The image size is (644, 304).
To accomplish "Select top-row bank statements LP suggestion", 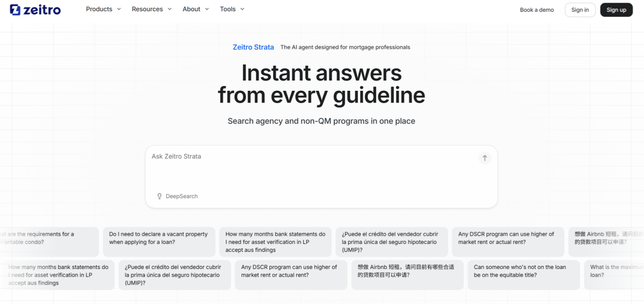I will (x=275, y=242).
